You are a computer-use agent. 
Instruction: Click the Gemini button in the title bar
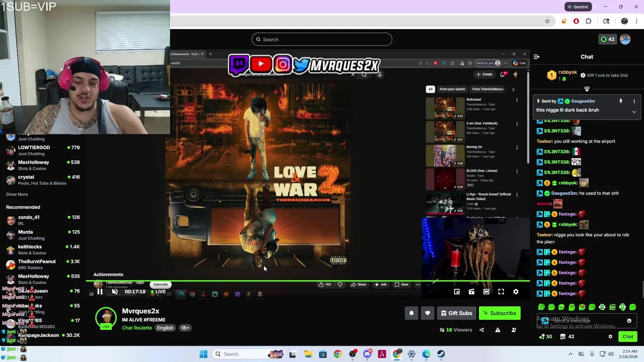click(x=577, y=7)
